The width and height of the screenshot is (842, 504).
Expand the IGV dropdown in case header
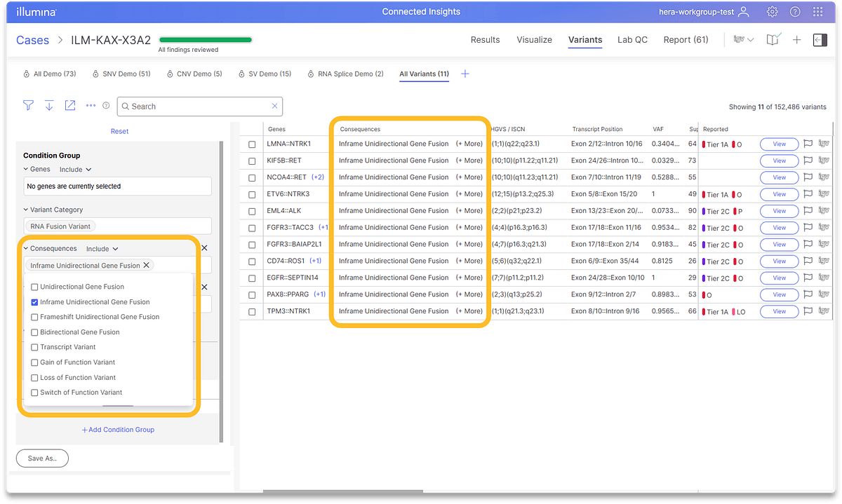(x=743, y=40)
